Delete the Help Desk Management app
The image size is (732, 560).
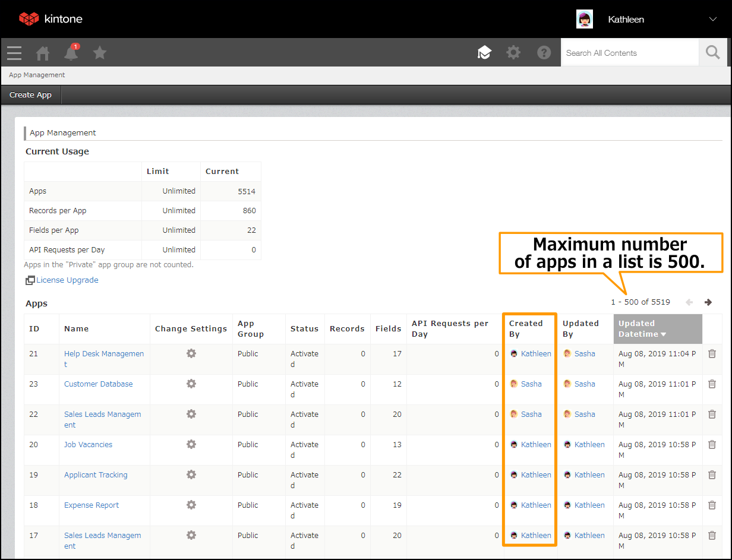coord(712,354)
